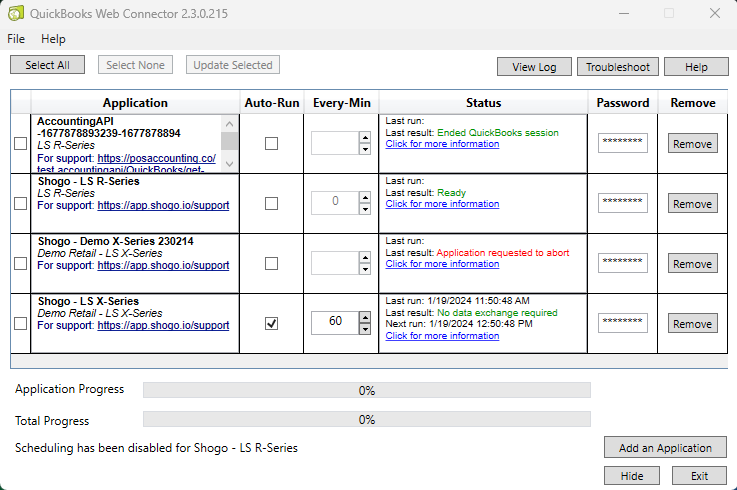Minimize the QuickBooks Web Connector window
This screenshot has width=737, height=490.
pos(624,13)
